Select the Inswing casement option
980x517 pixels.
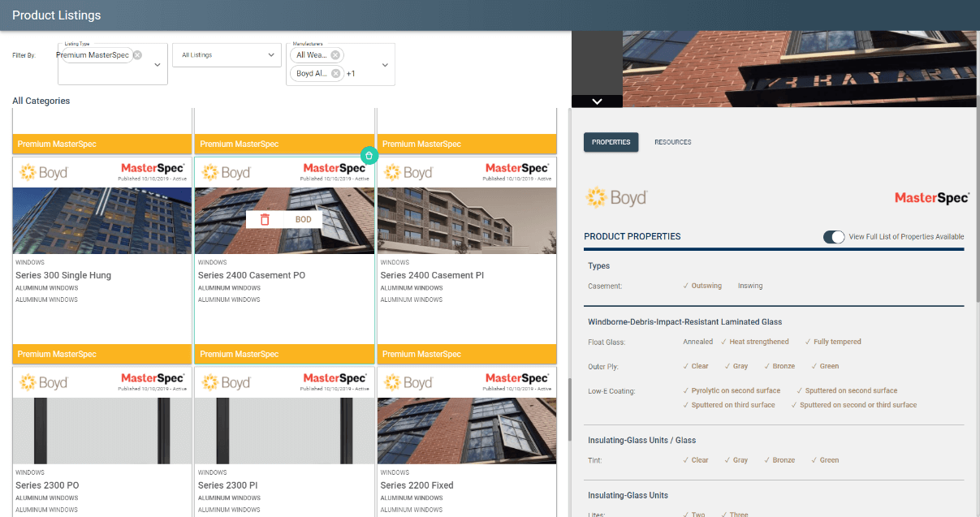[749, 286]
